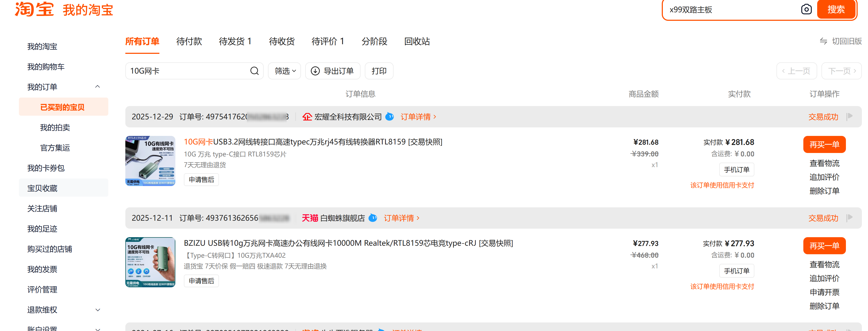
Task: Click the export orders download icon
Action: click(315, 71)
